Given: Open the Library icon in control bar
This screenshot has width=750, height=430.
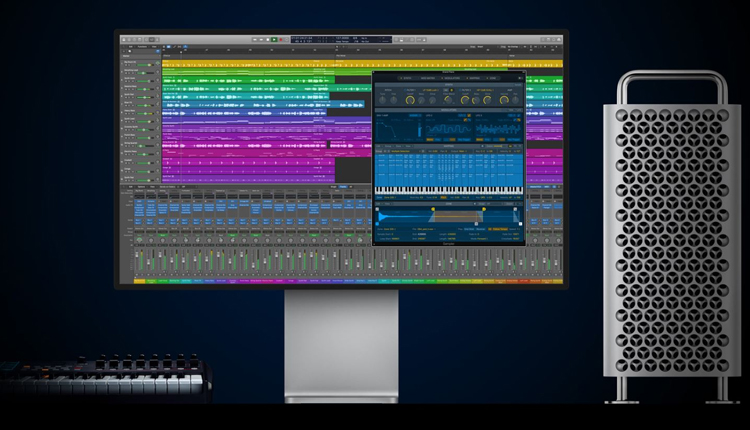Looking at the screenshot, I should click(124, 39).
